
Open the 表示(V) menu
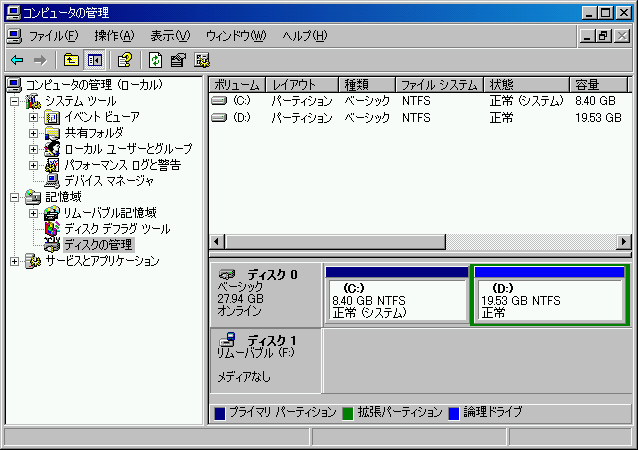[170, 36]
